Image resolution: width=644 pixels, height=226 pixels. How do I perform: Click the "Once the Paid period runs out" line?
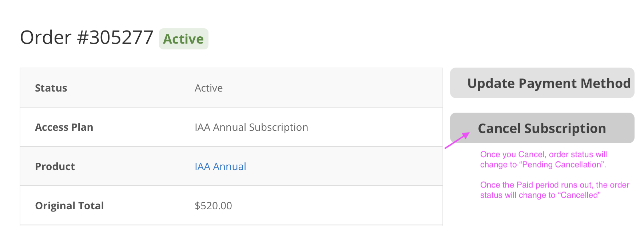(x=554, y=185)
